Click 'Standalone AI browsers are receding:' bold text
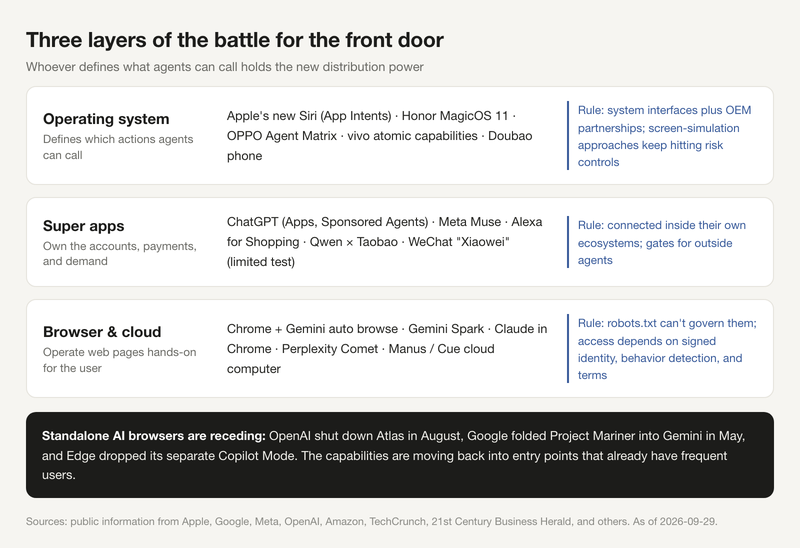 coord(154,436)
